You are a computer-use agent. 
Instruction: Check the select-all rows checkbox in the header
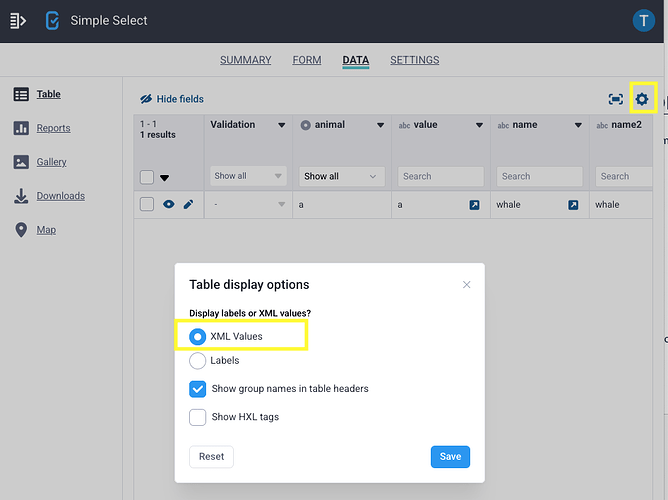[x=147, y=177]
